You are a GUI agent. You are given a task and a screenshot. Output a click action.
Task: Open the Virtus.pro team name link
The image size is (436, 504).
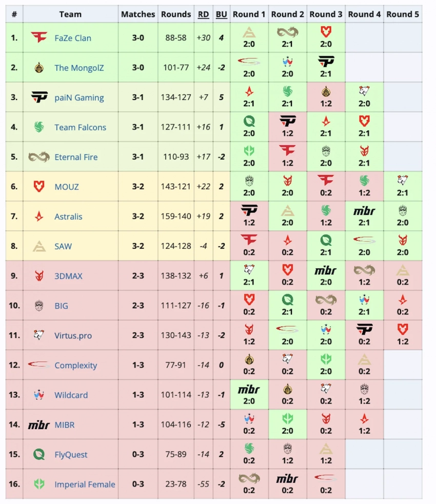[x=73, y=336]
